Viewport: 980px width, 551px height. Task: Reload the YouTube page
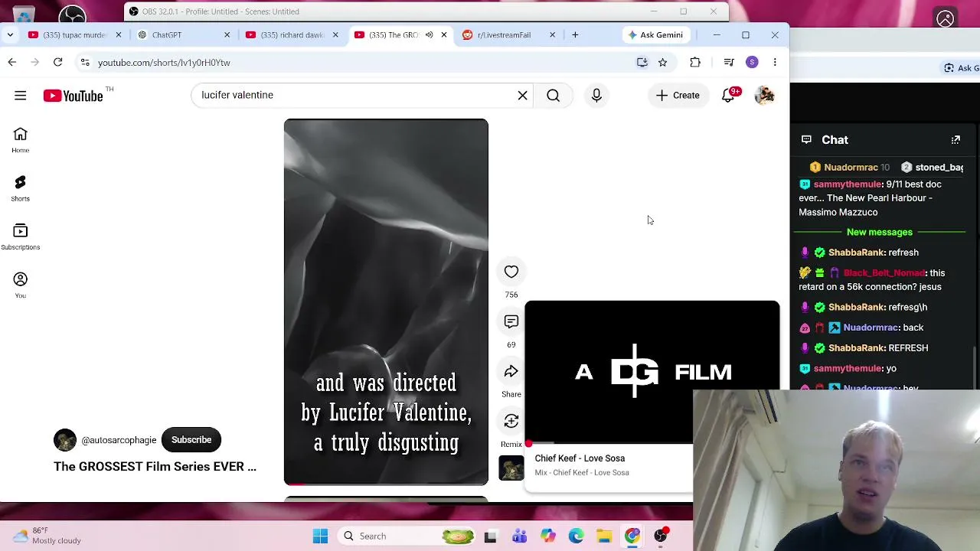[x=57, y=63]
